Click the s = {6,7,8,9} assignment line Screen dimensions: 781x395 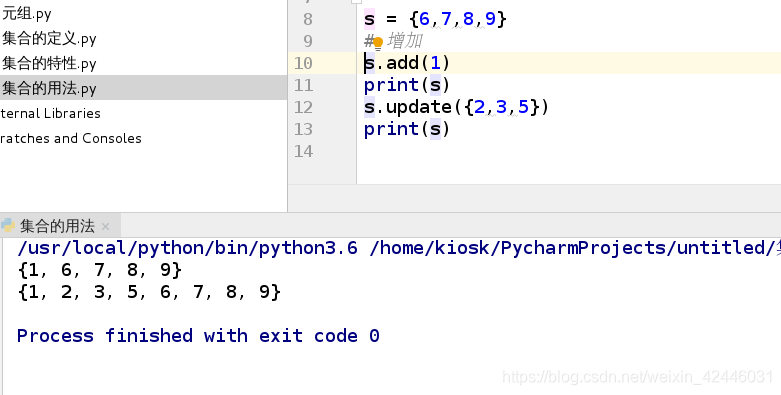435,19
